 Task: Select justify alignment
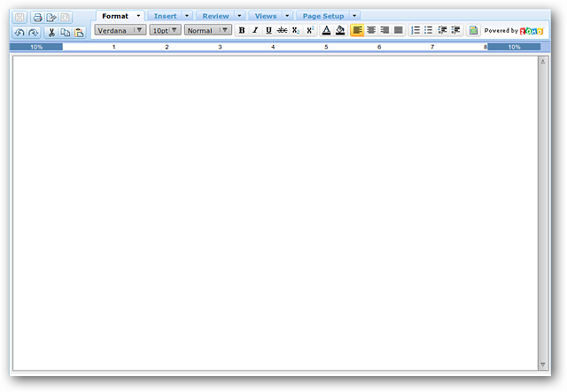(398, 30)
